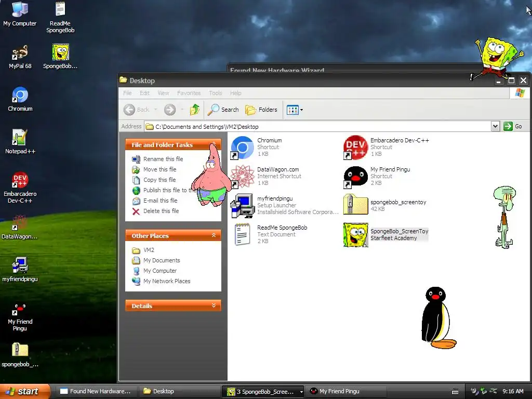Select My Friend Pingu icon in file list
Image resolution: width=532 pixels, height=399 pixels.
point(355,177)
